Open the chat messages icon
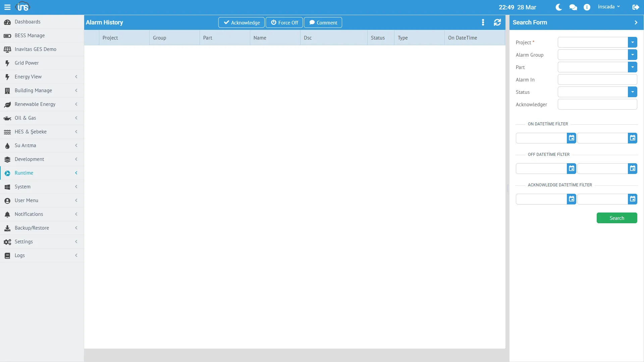This screenshot has width=644, height=362. point(573,7)
